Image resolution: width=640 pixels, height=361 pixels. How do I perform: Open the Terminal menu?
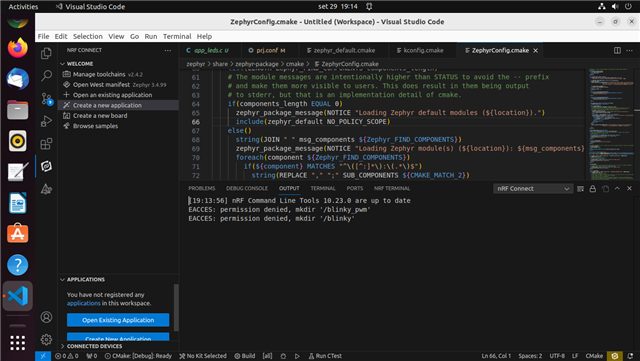[177, 36]
